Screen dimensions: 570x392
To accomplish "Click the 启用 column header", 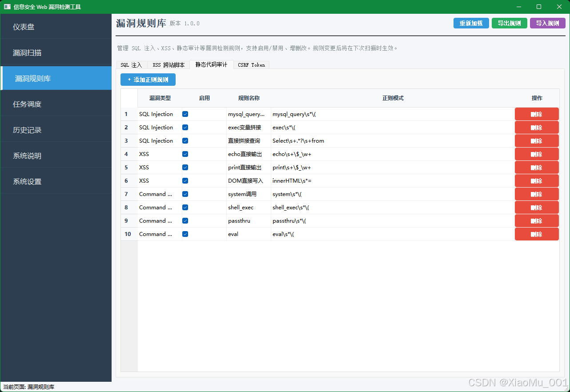I will pyautogui.click(x=205, y=98).
